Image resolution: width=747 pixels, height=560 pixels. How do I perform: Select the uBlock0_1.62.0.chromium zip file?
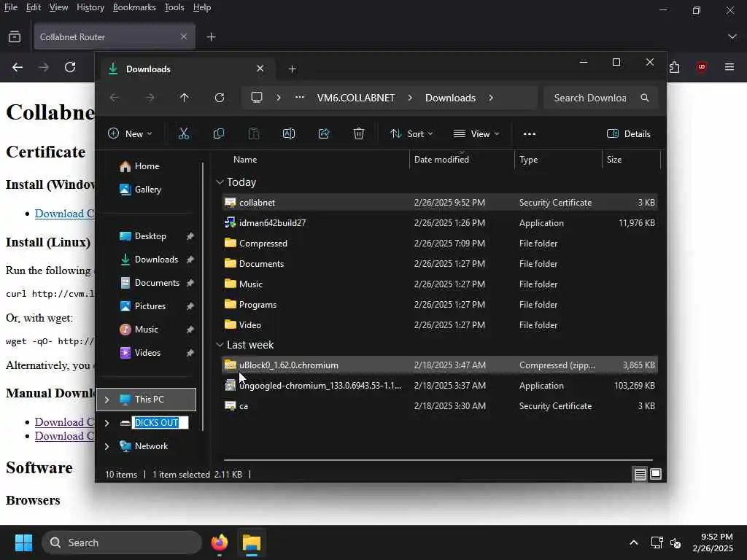click(x=439, y=365)
